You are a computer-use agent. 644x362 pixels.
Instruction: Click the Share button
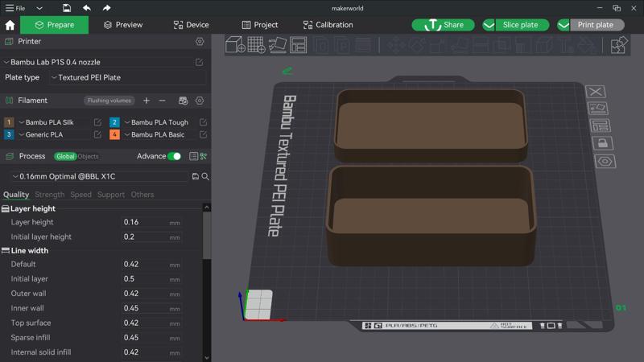point(444,25)
